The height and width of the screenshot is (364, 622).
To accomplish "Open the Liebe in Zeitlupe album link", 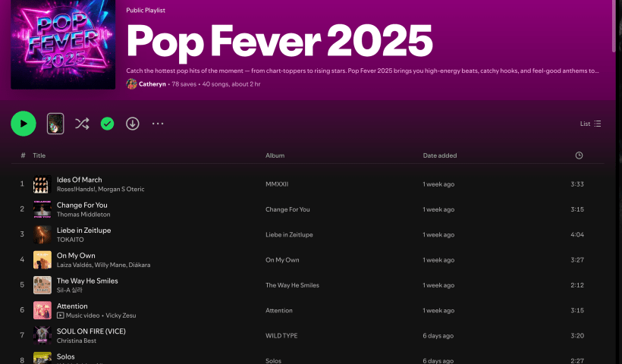I will point(289,234).
